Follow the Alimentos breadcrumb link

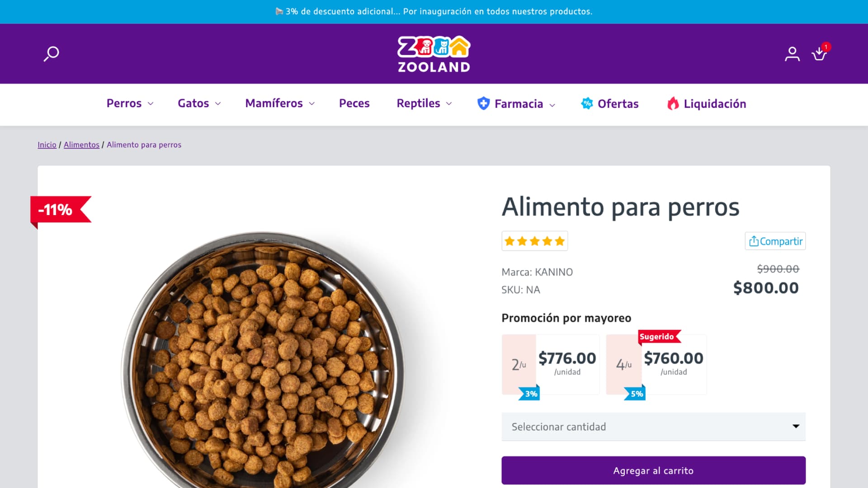tap(81, 145)
